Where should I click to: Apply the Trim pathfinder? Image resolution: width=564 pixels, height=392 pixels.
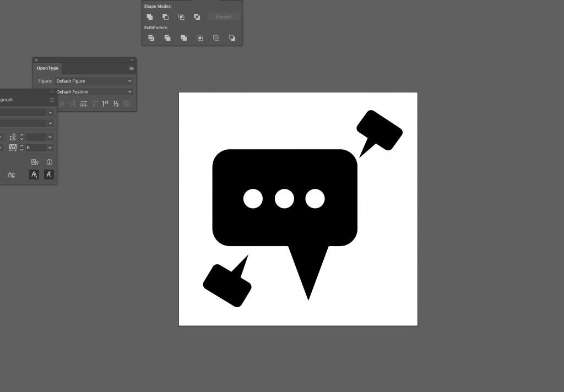point(167,38)
